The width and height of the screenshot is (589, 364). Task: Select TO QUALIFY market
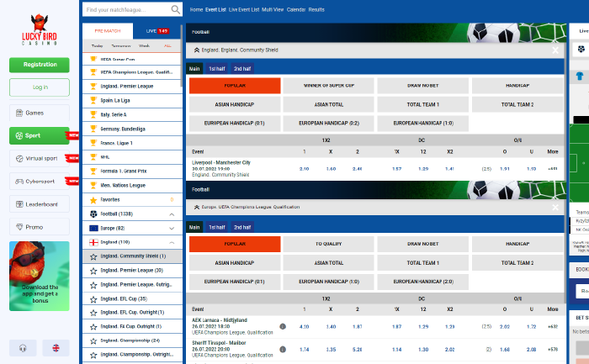[x=329, y=244]
